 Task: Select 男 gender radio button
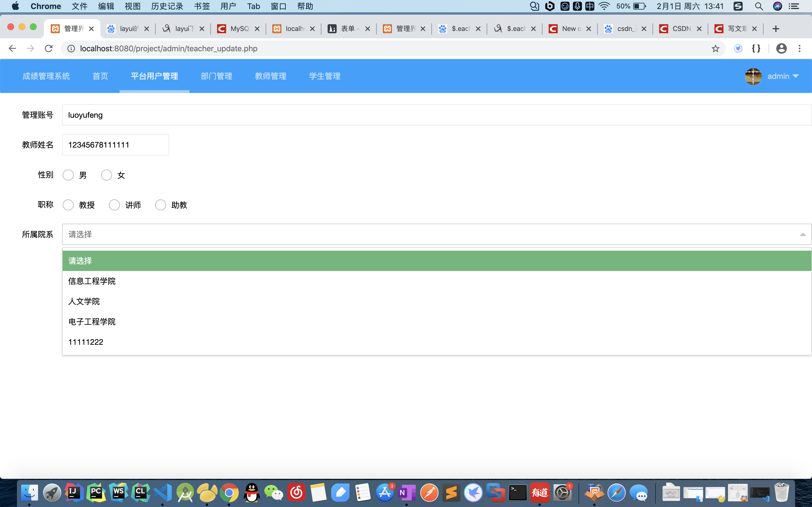click(69, 175)
